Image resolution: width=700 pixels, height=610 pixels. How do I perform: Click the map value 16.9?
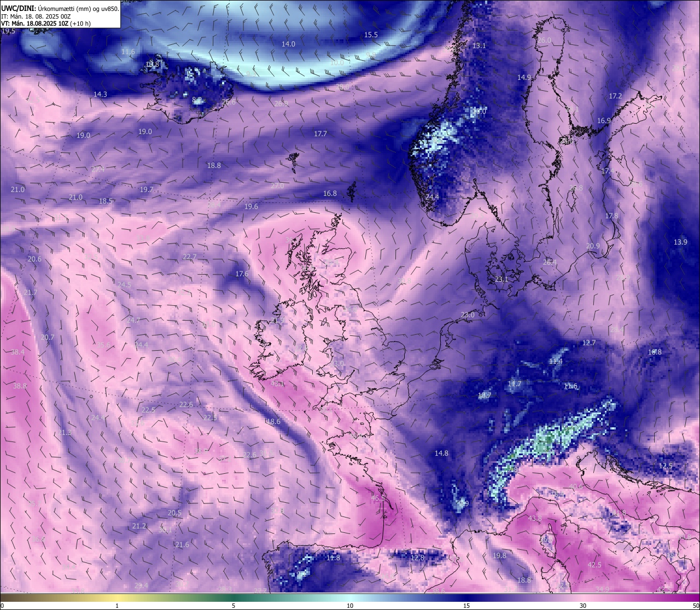click(604, 120)
